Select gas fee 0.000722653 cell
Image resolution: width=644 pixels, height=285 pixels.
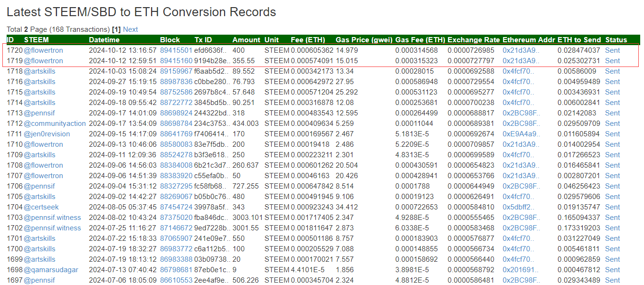(x=417, y=207)
